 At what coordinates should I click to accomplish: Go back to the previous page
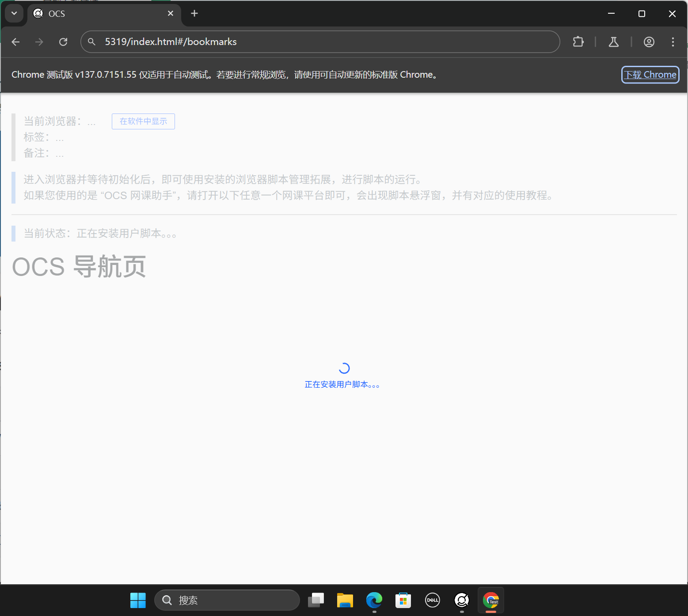pos(15,42)
